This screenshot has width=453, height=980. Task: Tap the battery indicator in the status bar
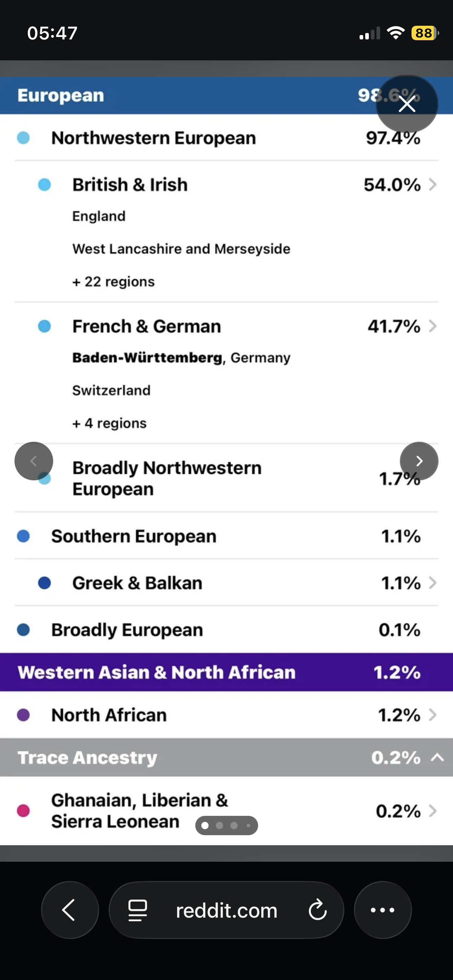pos(425,33)
